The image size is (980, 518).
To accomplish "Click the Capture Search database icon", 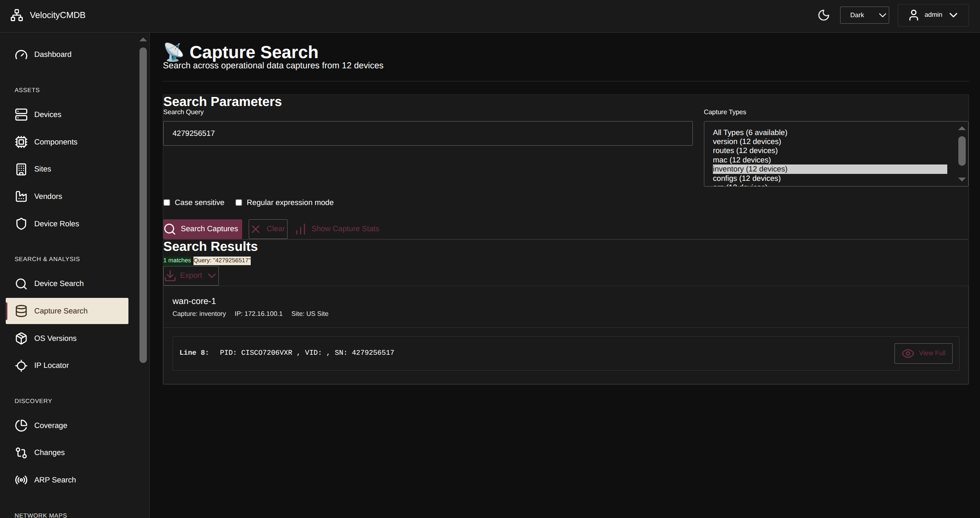I will click(x=21, y=311).
